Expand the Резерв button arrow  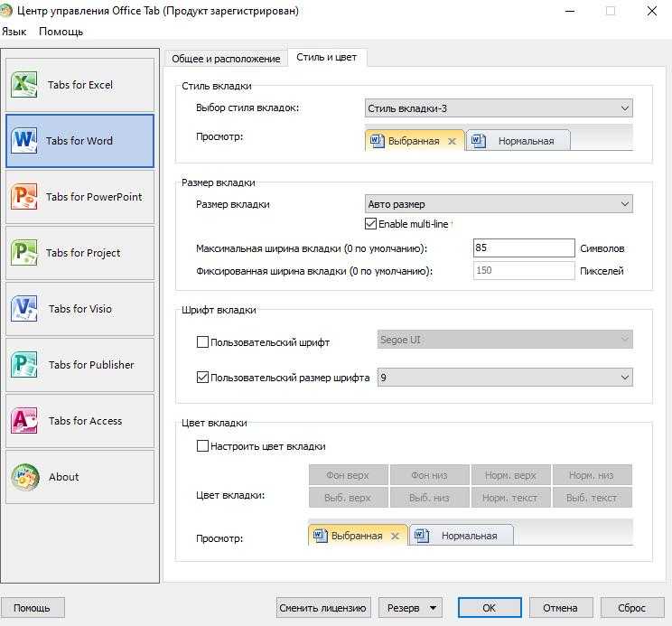coord(433,608)
